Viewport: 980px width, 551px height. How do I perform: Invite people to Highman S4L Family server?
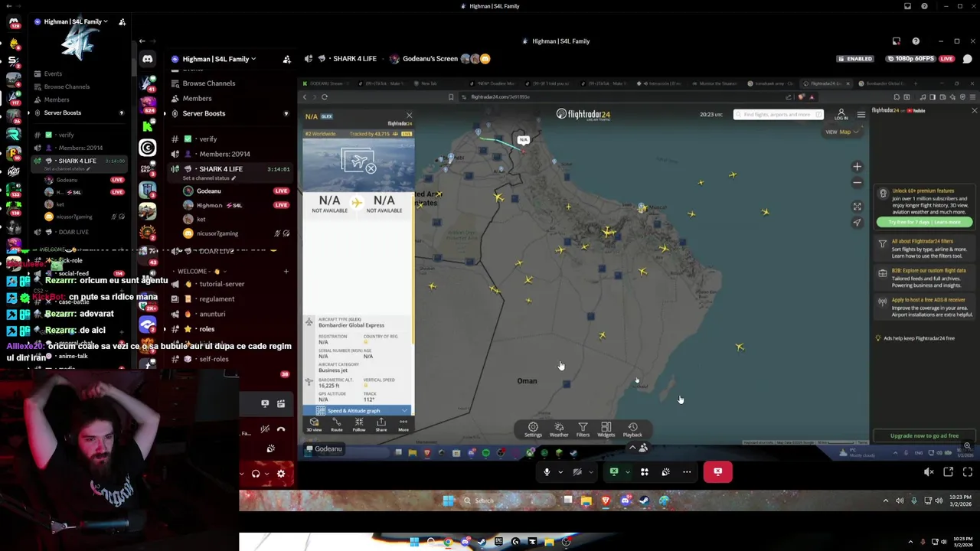pos(286,59)
